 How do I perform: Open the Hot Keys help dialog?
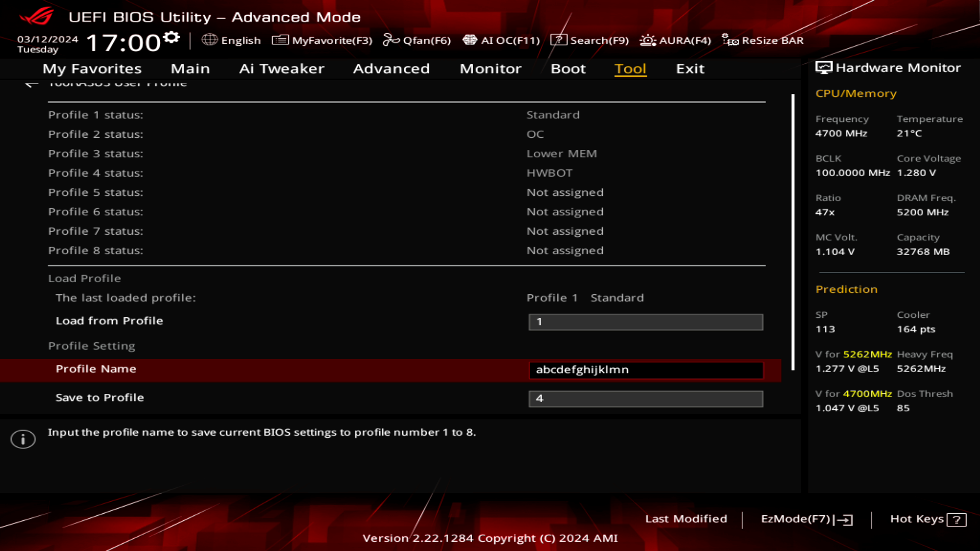[x=926, y=519]
